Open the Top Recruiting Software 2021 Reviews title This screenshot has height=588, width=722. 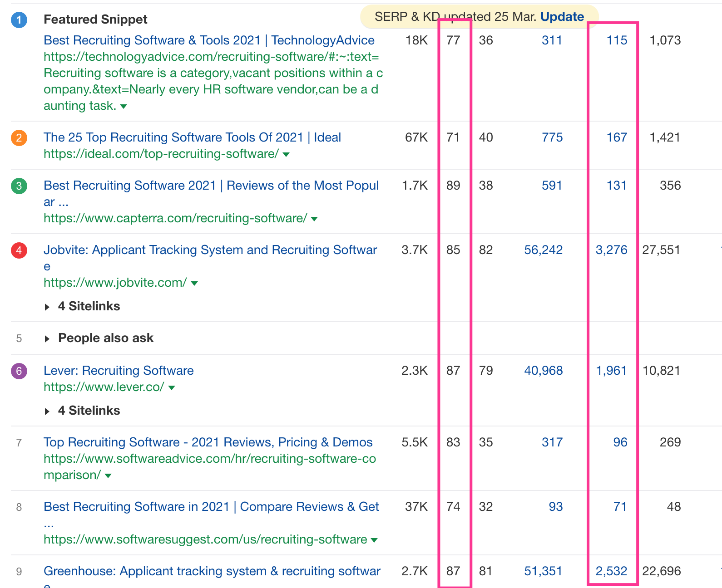(x=208, y=442)
